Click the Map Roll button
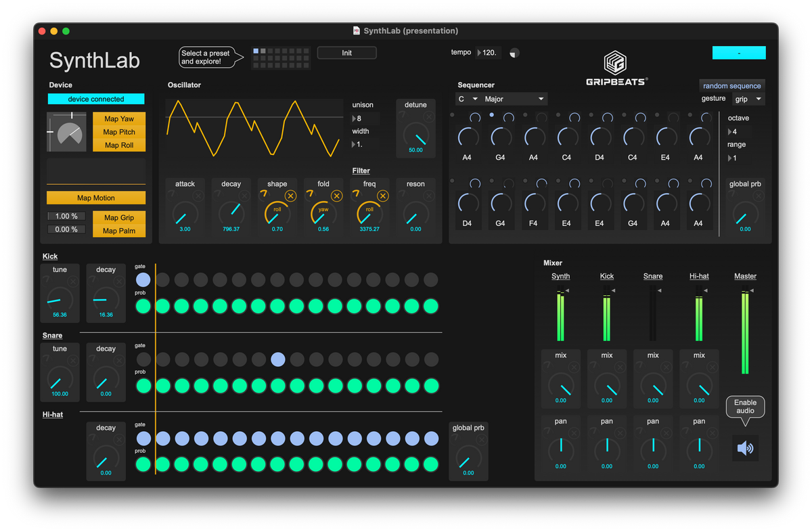 pos(119,145)
